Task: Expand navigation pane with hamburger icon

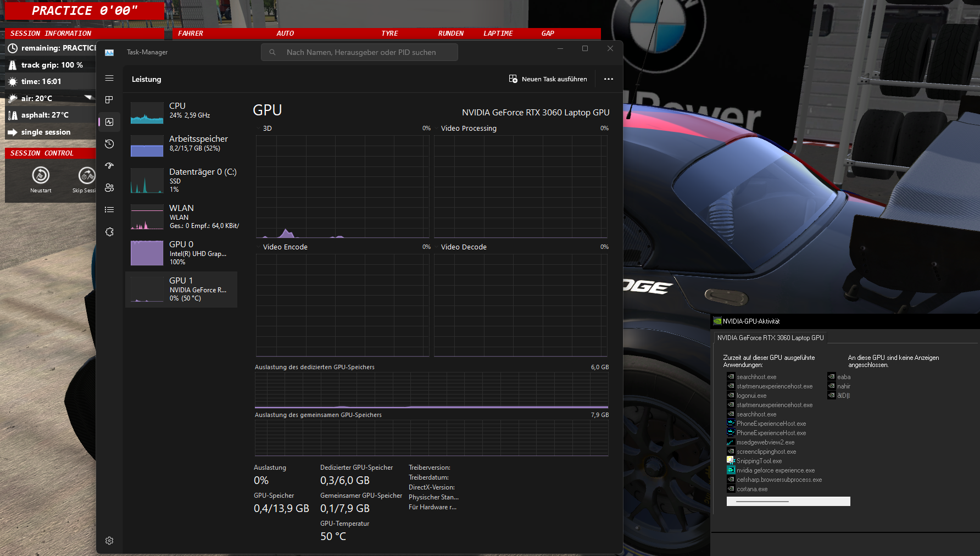Action: point(109,78)
